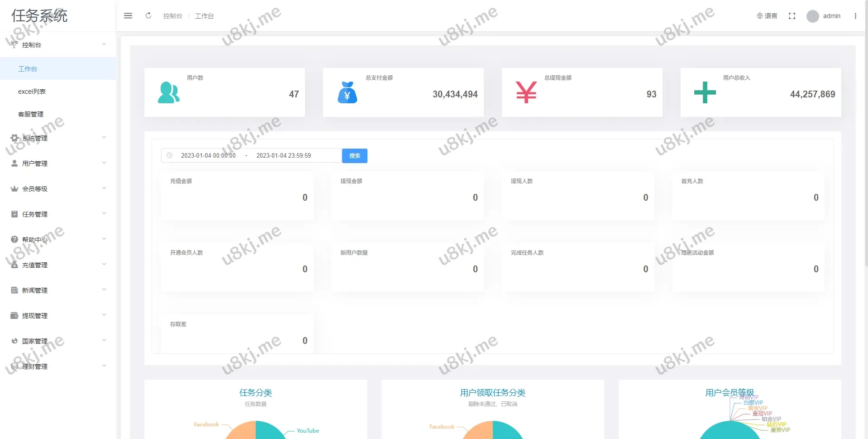
Task: Click the admin avatar icon
Action: click(x=812, y=16)
